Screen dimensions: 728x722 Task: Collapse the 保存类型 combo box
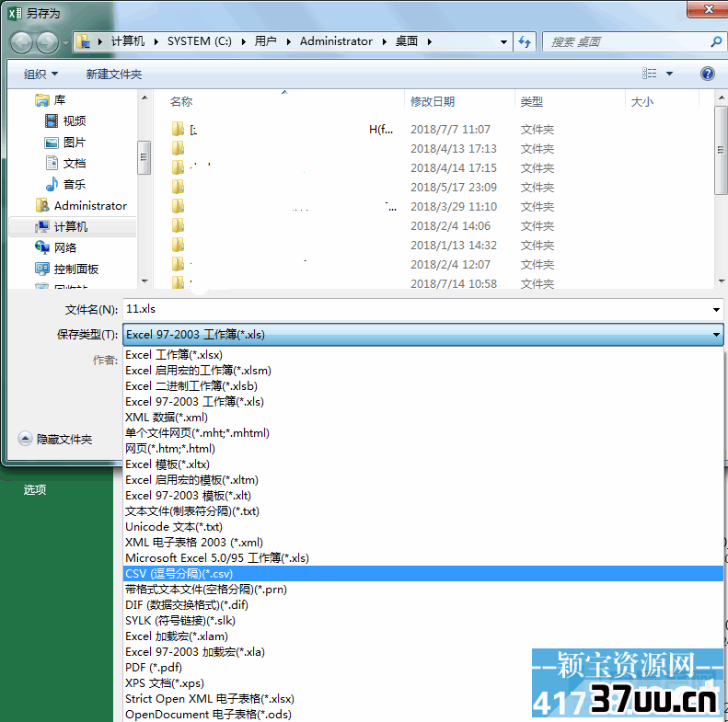point(715,334)
